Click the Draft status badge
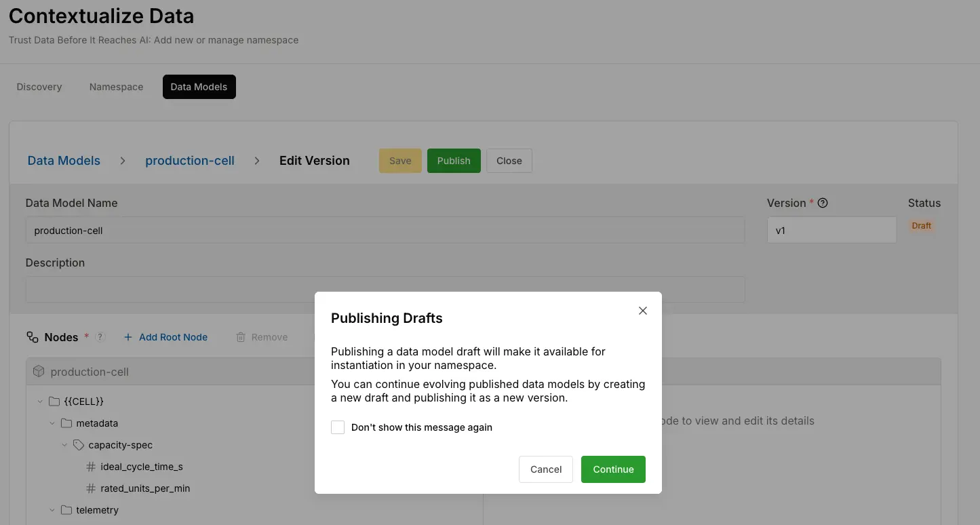The image size is (980, 525). [921, 226]
